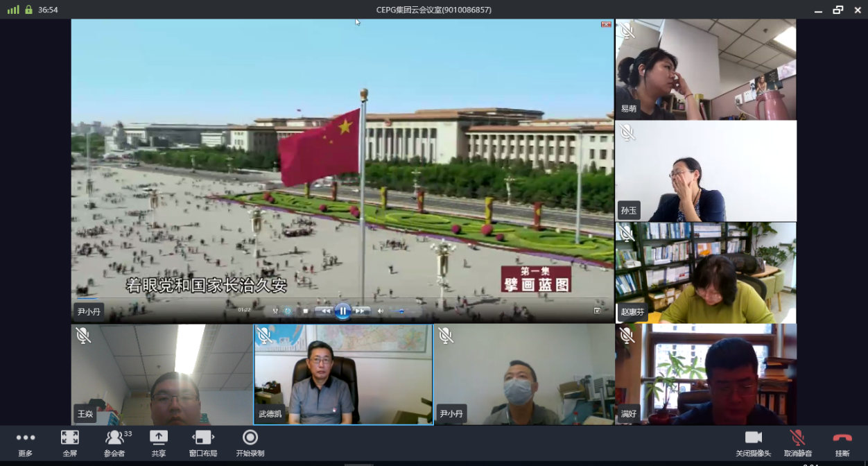The height and width of the screenshot is (466, 868).
Task: Unmute microphone via 取消静音
Action: tap(797, 443)
